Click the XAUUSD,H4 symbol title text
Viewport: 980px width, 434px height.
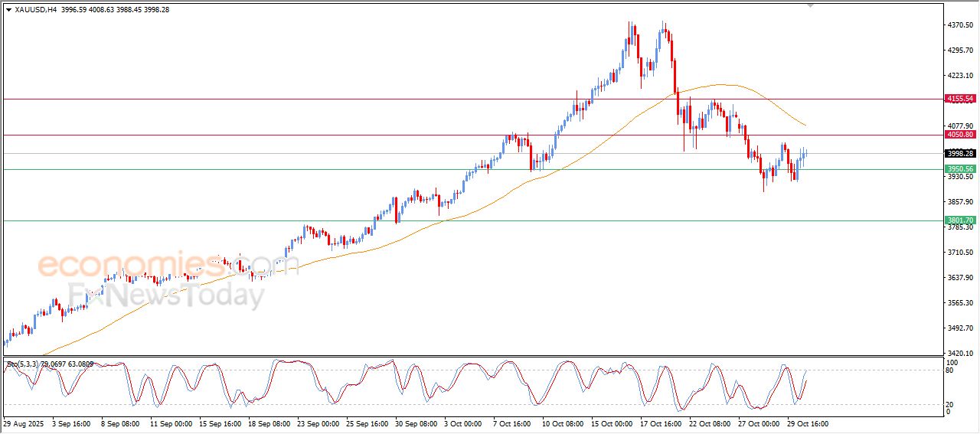(x=37, y=9)
